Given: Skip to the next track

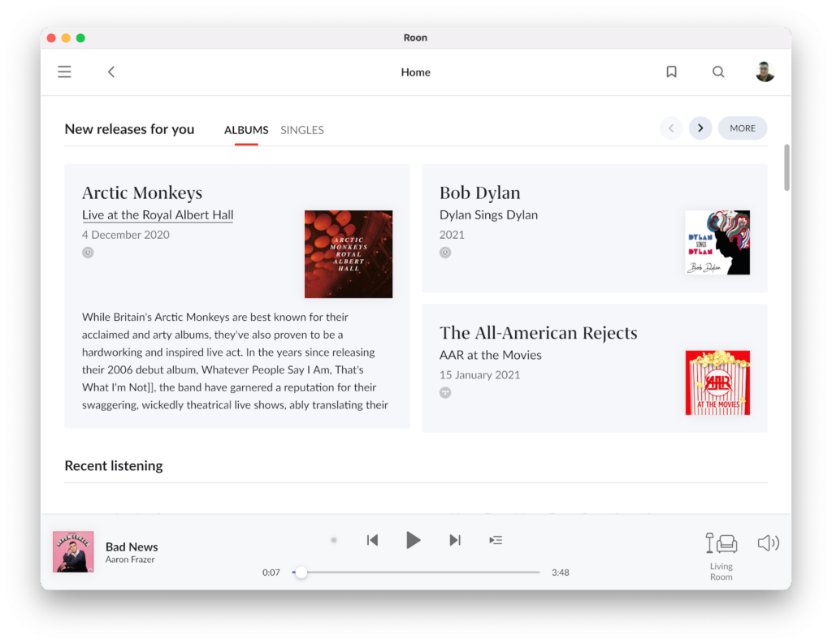Looking at the screenshot, I should [x=455, y=540].
